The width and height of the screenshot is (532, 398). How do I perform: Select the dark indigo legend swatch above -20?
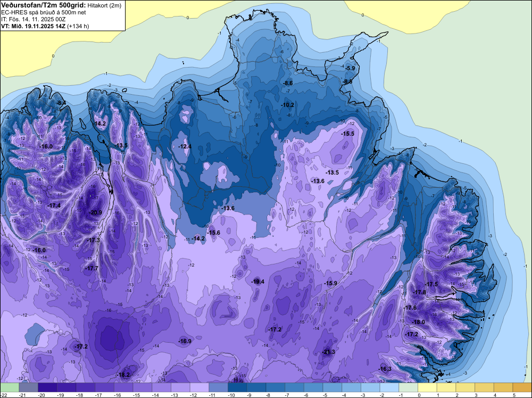pyautogui.click(x=47, y=387)
